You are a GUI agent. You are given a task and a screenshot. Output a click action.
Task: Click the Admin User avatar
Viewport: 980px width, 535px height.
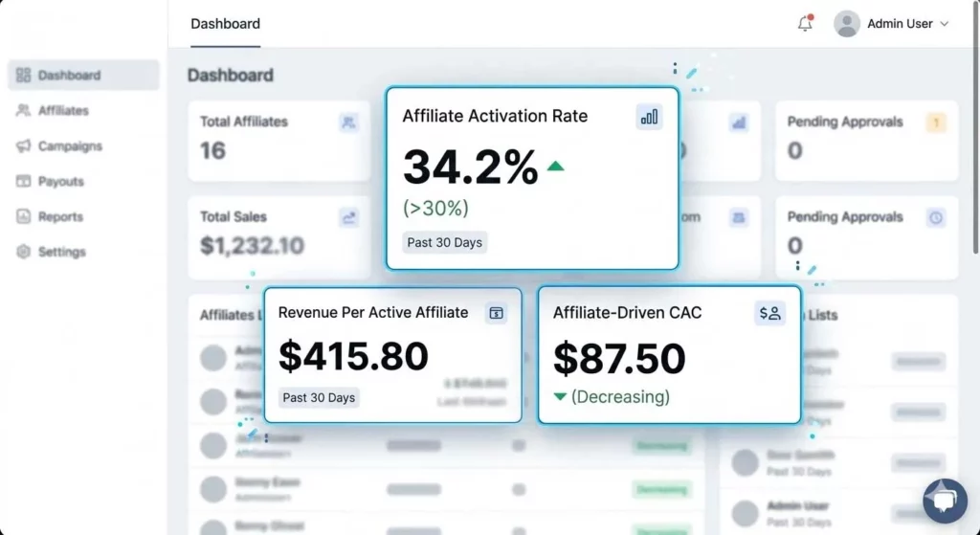(846, 24)
